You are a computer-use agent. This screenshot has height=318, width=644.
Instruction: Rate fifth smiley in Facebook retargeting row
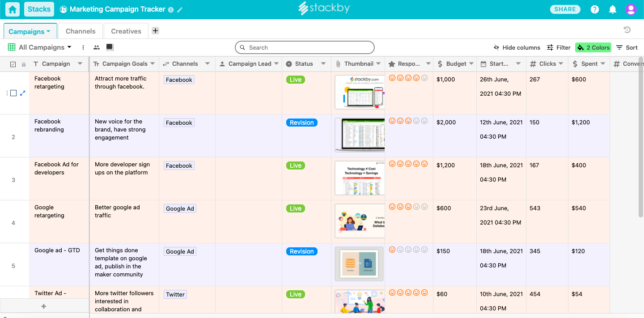pos(424,78)
